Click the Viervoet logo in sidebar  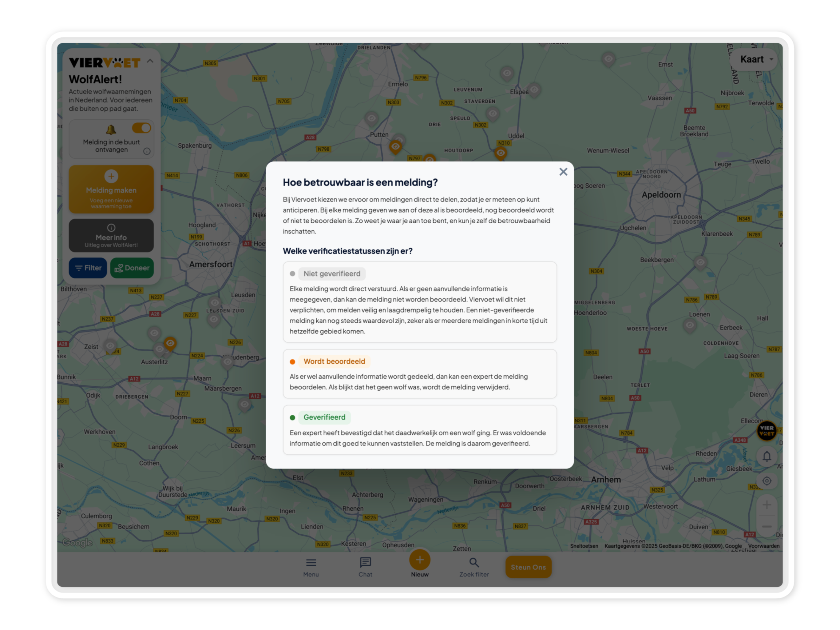tap(105, 62)
